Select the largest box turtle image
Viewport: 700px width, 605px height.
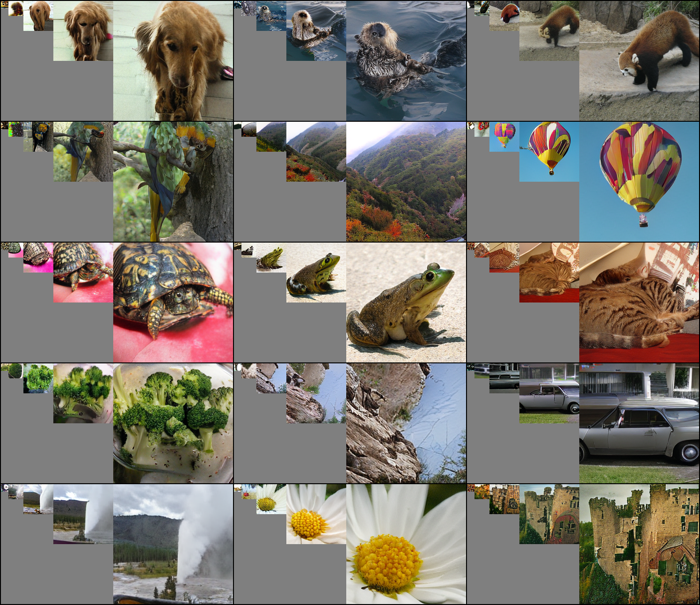[173, 302]
